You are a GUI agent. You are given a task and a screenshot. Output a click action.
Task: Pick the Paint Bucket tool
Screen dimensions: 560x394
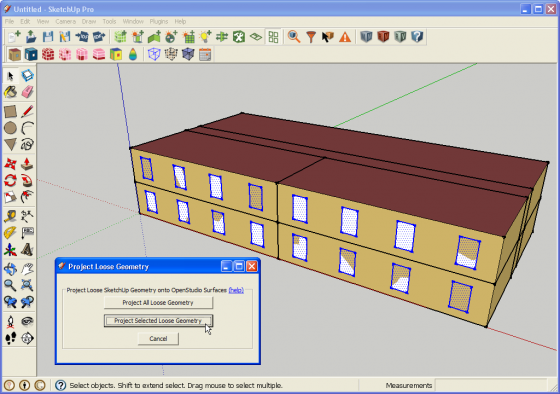point(10,92)
